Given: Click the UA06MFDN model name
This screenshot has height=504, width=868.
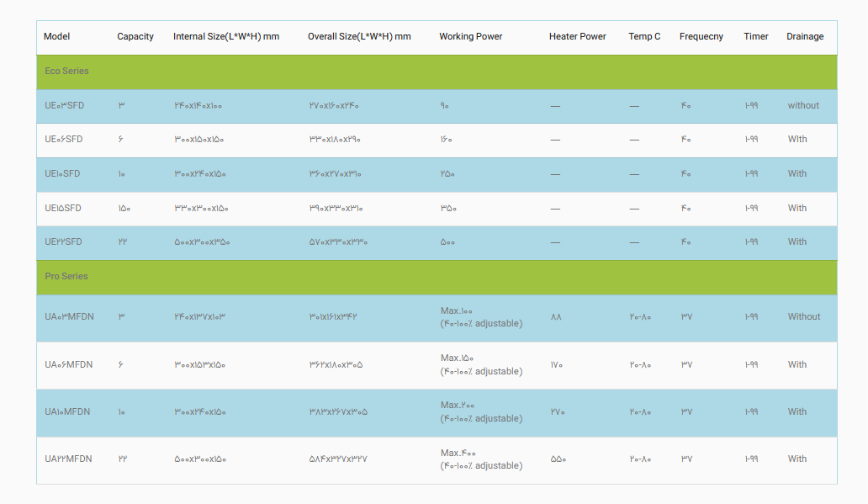Looking at the screenshot, I should click(68, 365).
